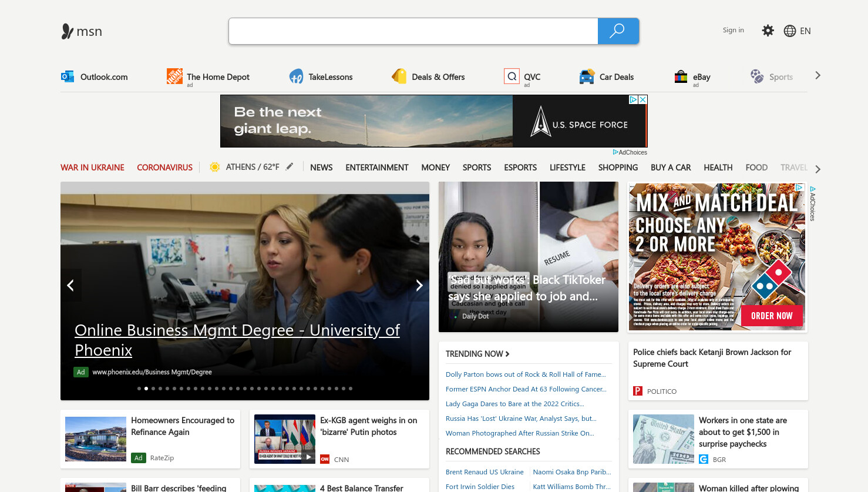Select the NEWS tab
The width and height of the screenshot is (868, 492).
321,168
